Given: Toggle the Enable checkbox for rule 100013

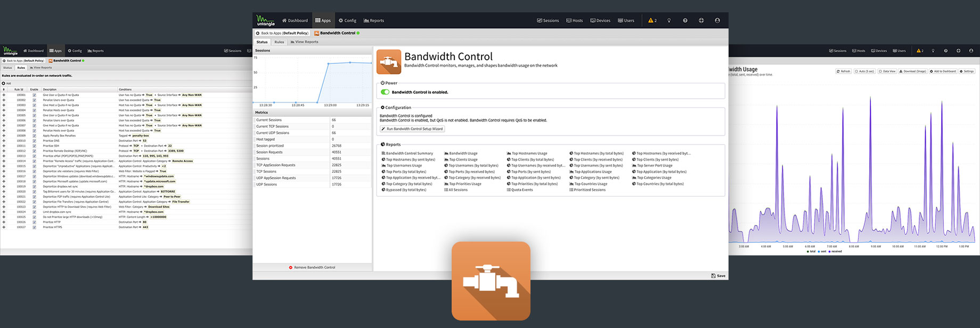Looking at the screenshot, I should 35,156.
